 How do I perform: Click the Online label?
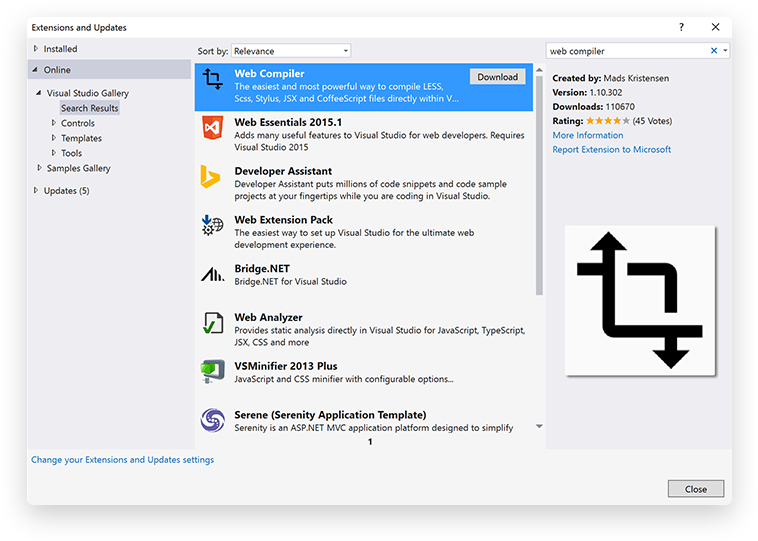coord(57,70)
